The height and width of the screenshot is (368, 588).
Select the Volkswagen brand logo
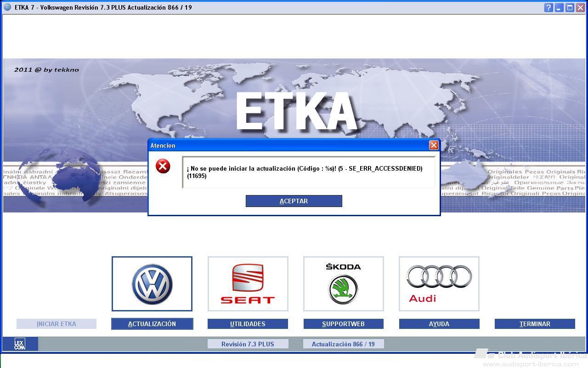pos(152,284)
